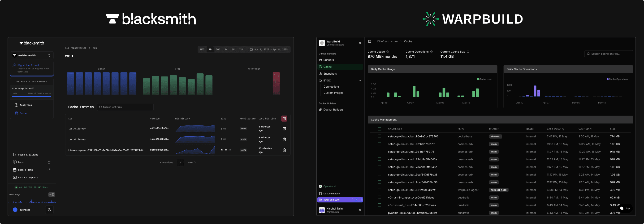Check the select-all checkbox in Cache Management header
The width and height of the screenshot is (644, 224).
[379, 129]
